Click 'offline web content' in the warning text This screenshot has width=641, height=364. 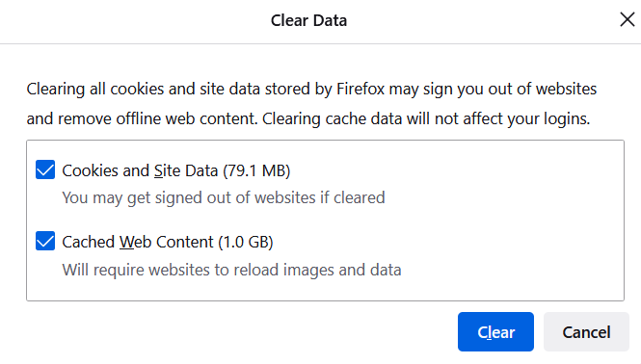186,118
